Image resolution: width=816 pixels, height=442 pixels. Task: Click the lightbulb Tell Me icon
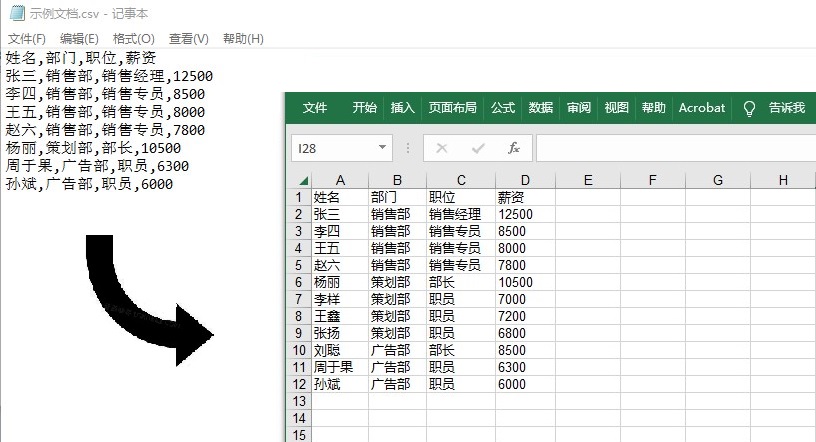click(x=749, y=108)
